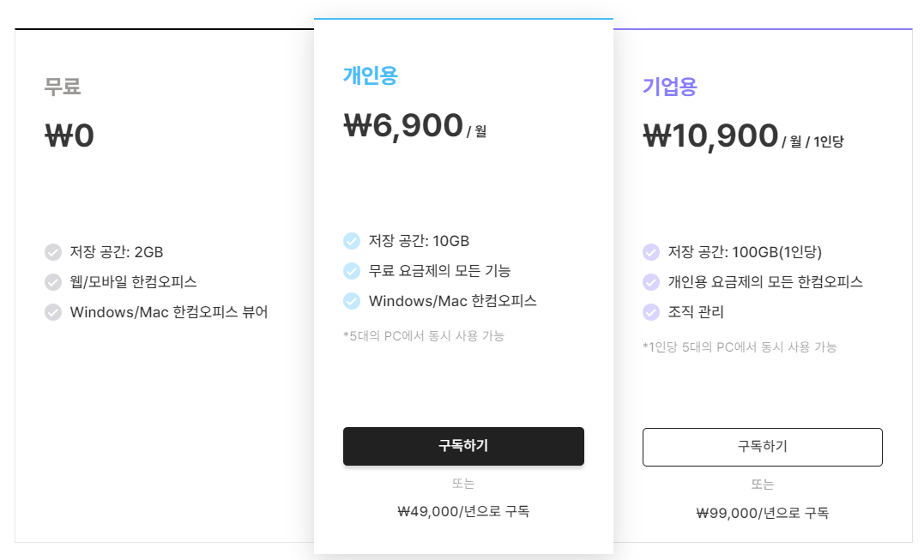Click the check icon next to 무료 요금제의 모든 기능

click(x=351, y=270)
